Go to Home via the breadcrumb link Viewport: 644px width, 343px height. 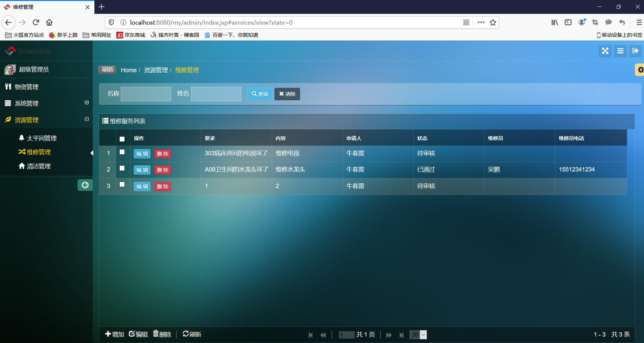click(x=128, y=70)
